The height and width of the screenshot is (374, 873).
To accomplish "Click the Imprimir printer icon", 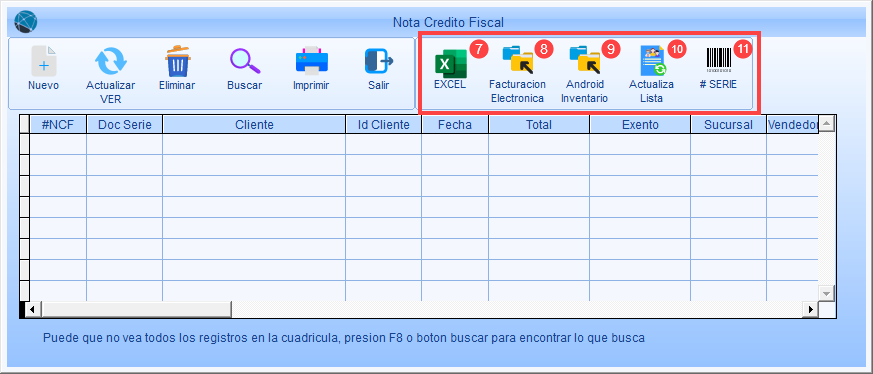I will tap(311, 61).
